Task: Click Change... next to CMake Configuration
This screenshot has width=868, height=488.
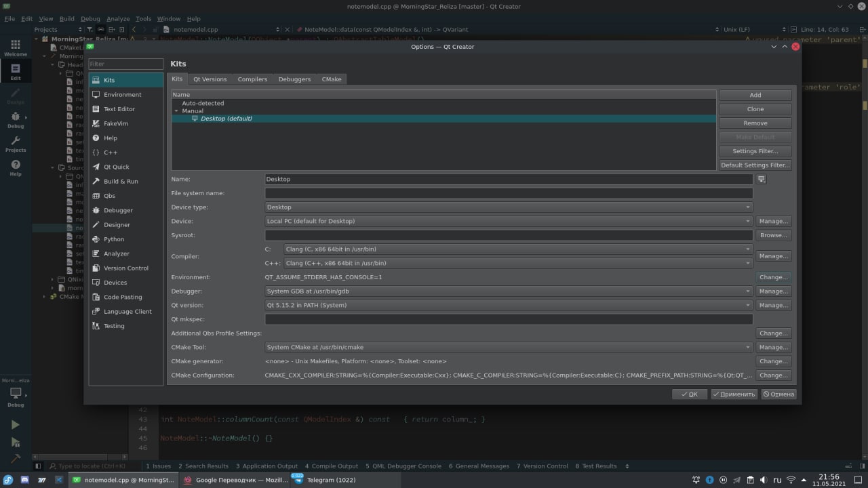Action: tap(773, 375)
